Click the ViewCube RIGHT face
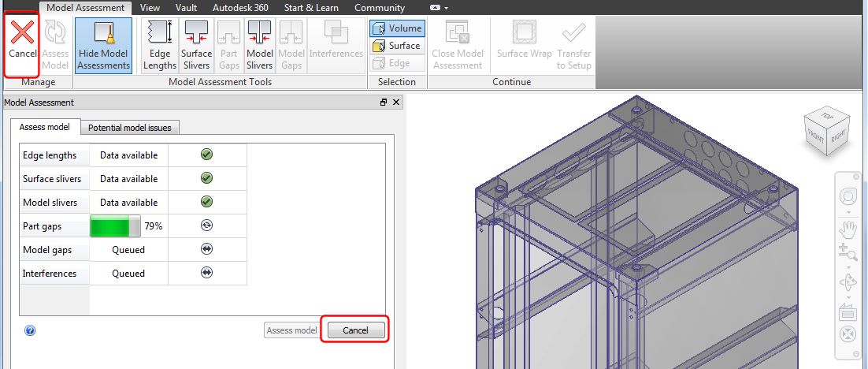Image resolution: width=868 pixels, height=369 pixels. 837,137
